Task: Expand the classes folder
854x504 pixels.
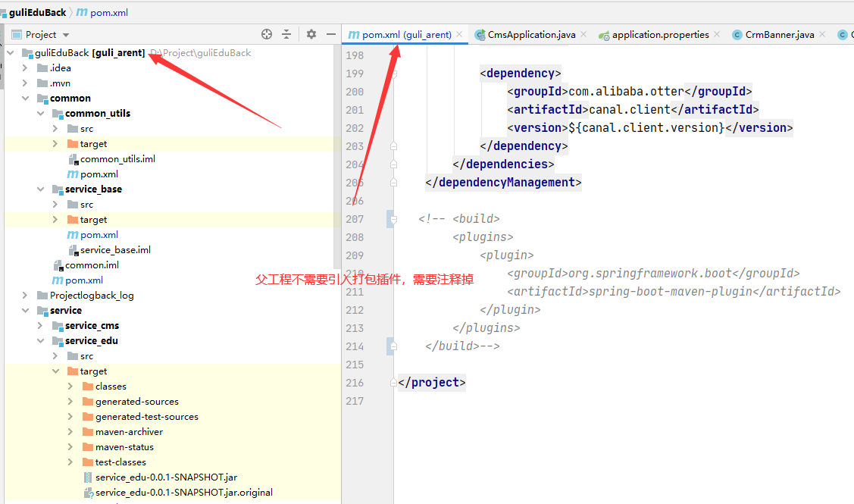Action: [70, 387]
